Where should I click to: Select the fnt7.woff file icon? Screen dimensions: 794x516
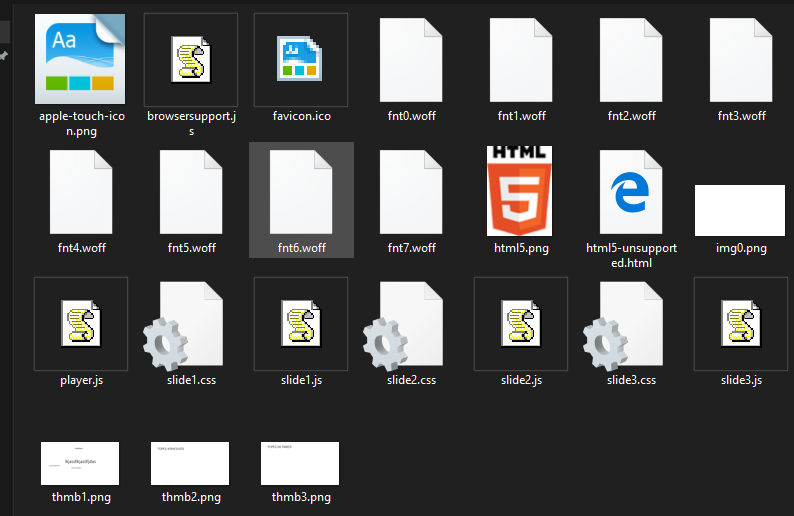tap(411, 192)
